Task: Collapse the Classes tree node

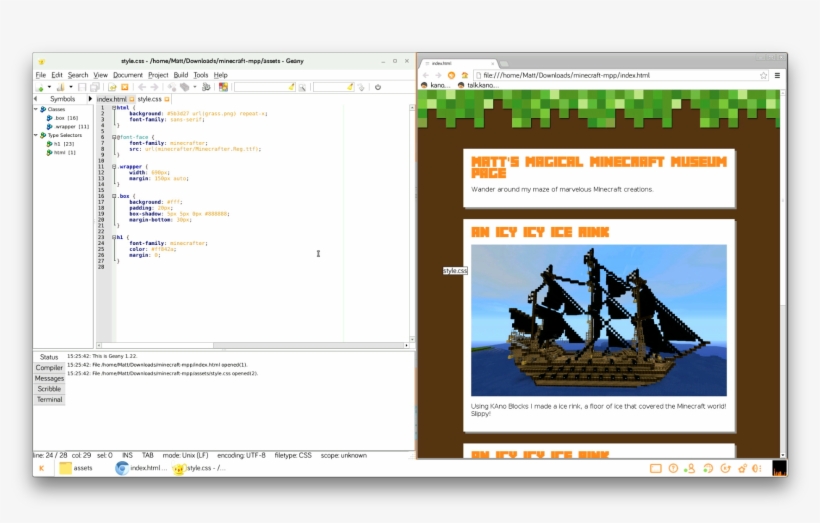Action: (38, 109)
